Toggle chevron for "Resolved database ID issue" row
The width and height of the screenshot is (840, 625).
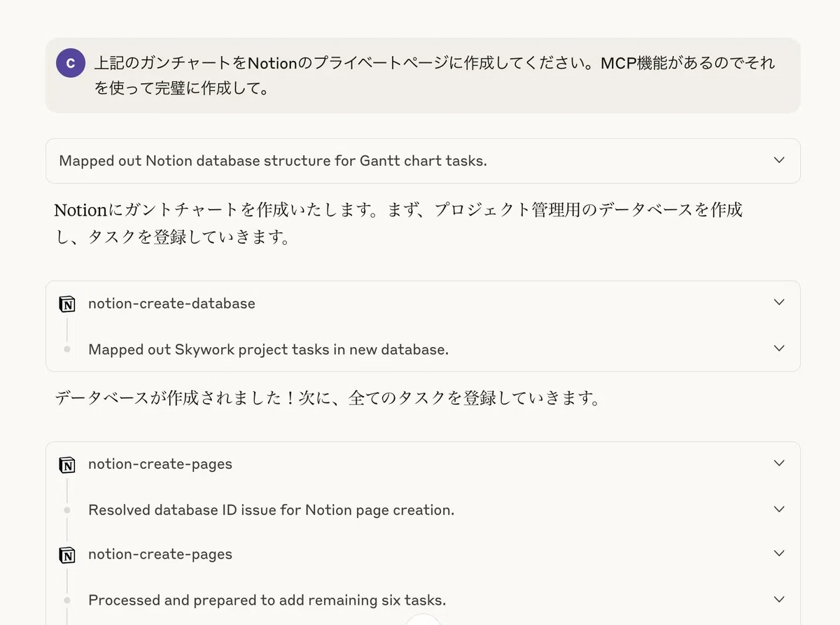point(779,510)
